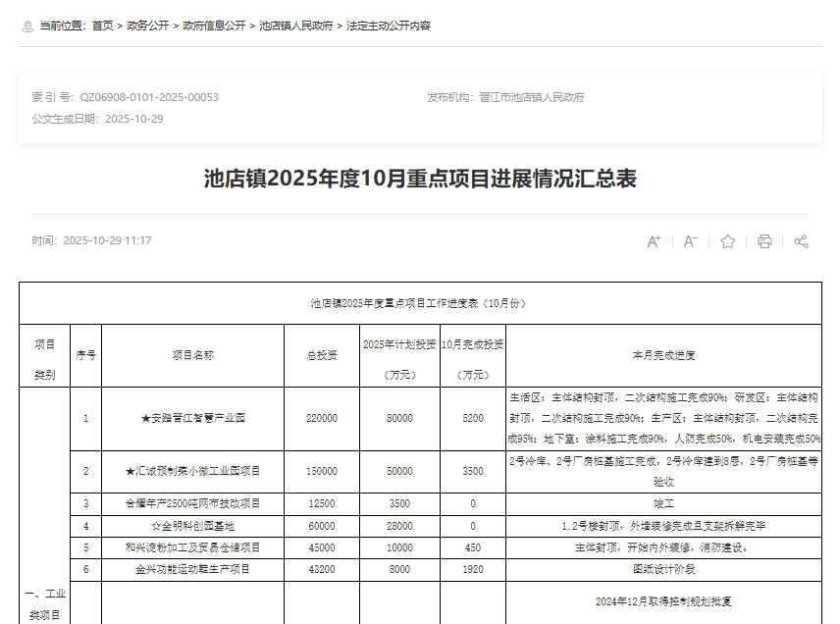This screenshot has width=840, height=624.
Task: Click the article title 池店镇2025年度10月重点项目进展情况汇总表
Action: [x=420, y=179]
